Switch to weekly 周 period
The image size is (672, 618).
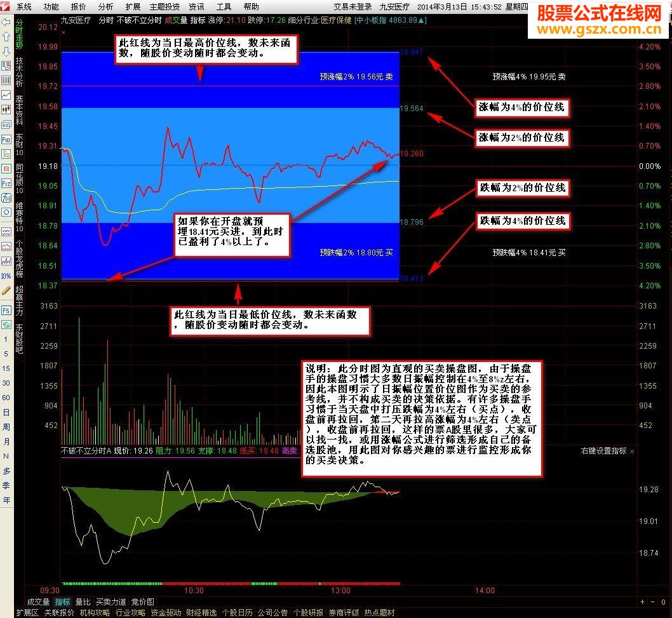pyautogui.click(x=6, y=427)
